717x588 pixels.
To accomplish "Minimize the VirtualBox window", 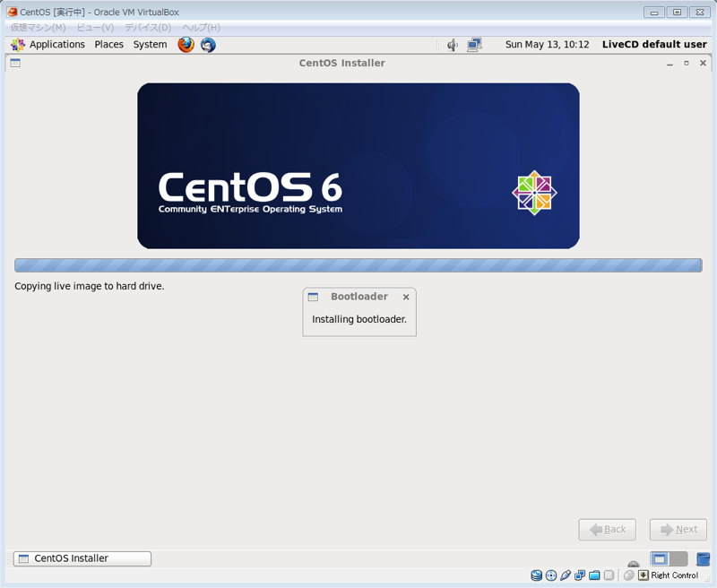I will (654, 13).
